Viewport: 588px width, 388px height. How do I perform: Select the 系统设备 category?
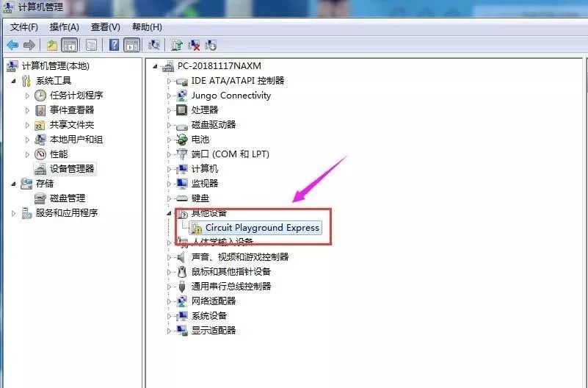[209, 316]
